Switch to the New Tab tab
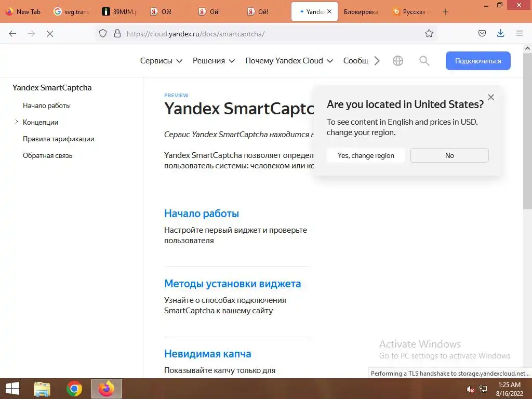Screen dimensions: 532x399 [24, 12]
